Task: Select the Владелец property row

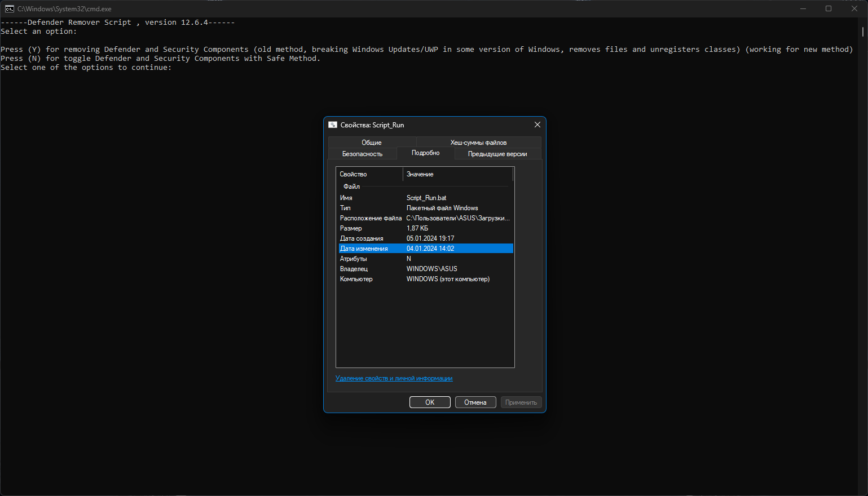Action: tap(426, 269)
